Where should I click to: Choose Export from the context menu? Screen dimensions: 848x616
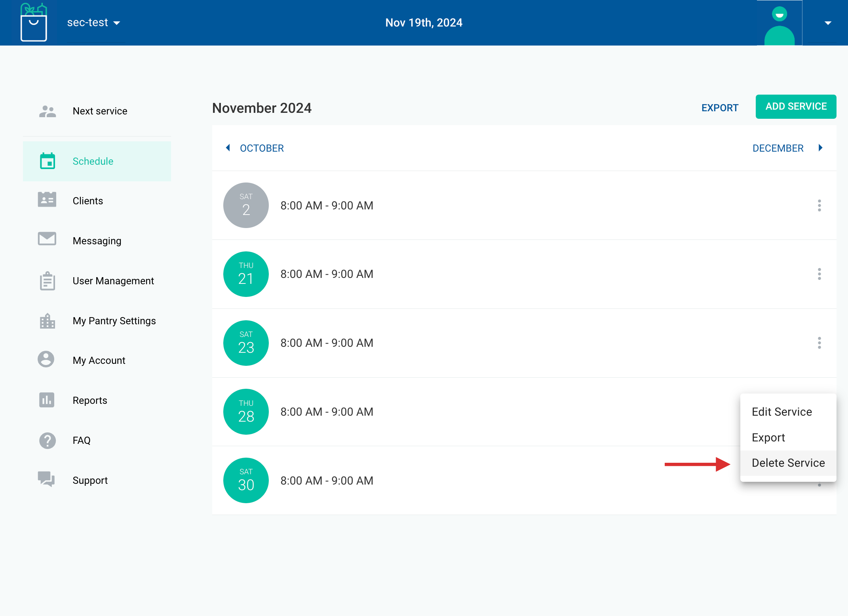coord(788,437)
